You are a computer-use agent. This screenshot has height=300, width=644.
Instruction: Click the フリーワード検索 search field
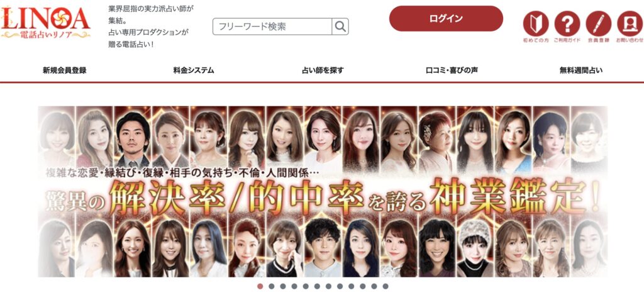[x=272, y=26]
